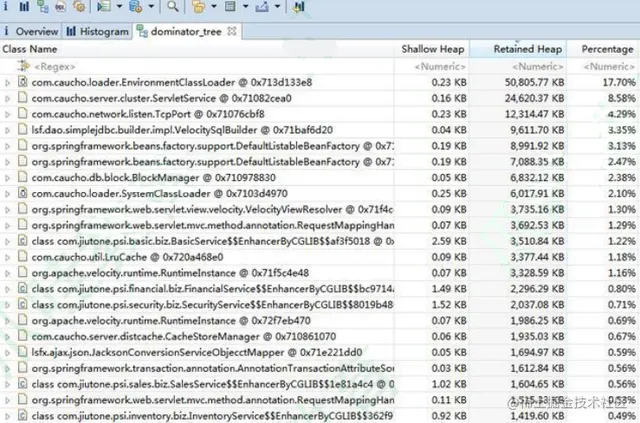Click the Calculate Retained Size icon
Screen dimensions: 640x423
[x=230, y=7]
